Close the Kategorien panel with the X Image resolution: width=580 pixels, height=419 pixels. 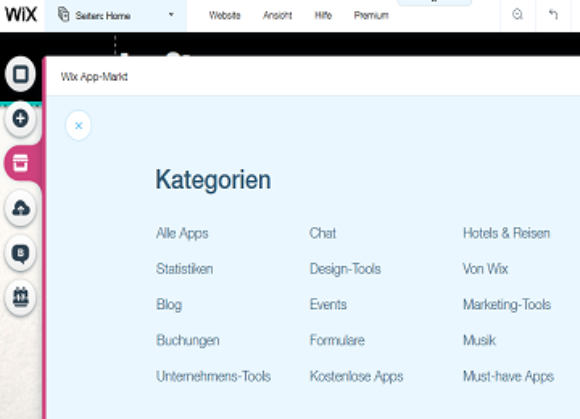pos(78,126)
